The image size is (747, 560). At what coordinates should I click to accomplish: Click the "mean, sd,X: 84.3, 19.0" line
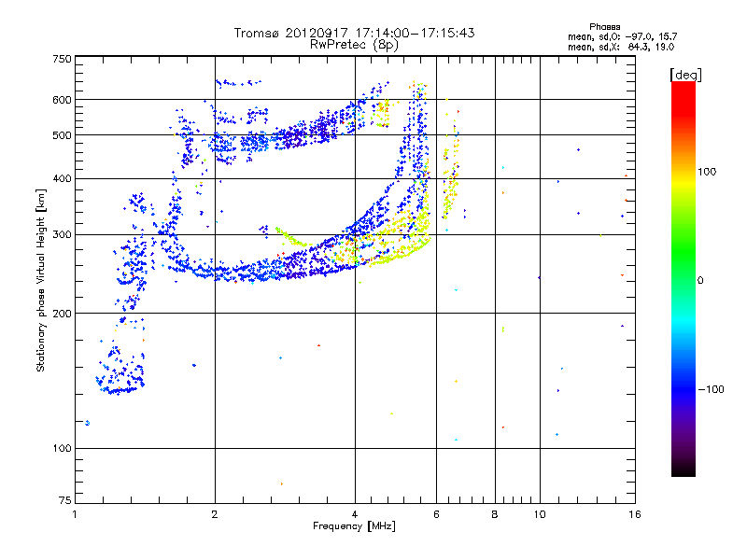pos(621,47)
